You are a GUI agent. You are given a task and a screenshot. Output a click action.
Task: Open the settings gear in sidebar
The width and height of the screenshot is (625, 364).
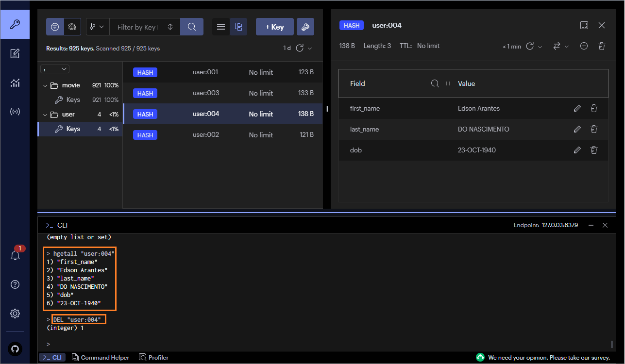pos(15,314)
